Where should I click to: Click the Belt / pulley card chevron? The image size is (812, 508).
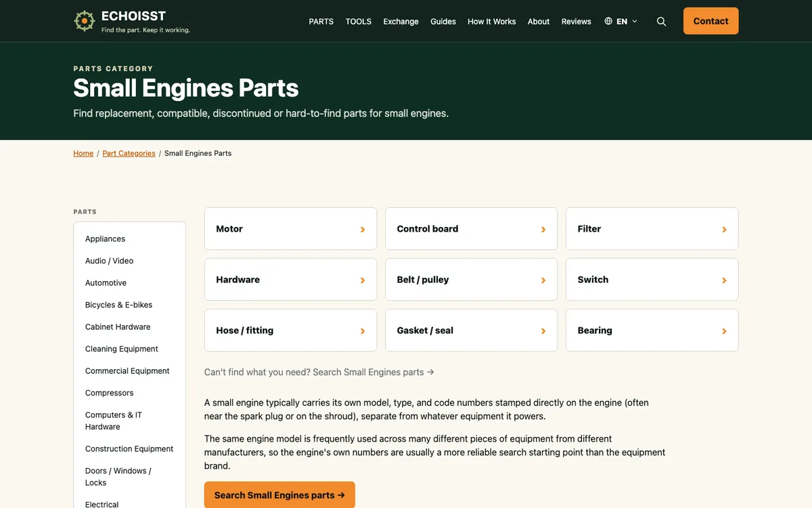point(543,280)
